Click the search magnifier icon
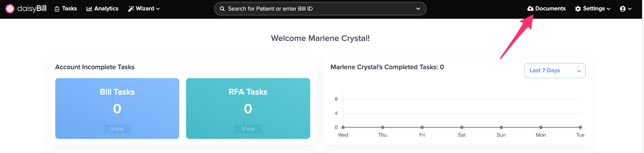The image size is (644, 153). point(222,9)
